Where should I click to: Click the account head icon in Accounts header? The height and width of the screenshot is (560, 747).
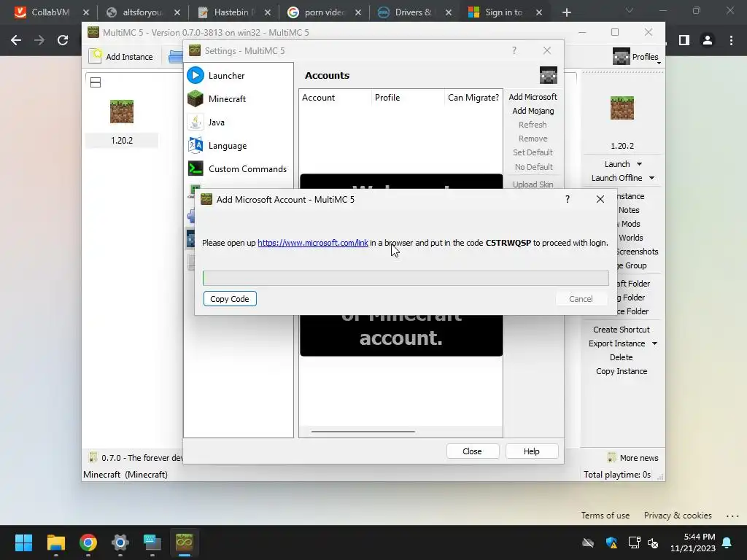(x=549, y=75)
